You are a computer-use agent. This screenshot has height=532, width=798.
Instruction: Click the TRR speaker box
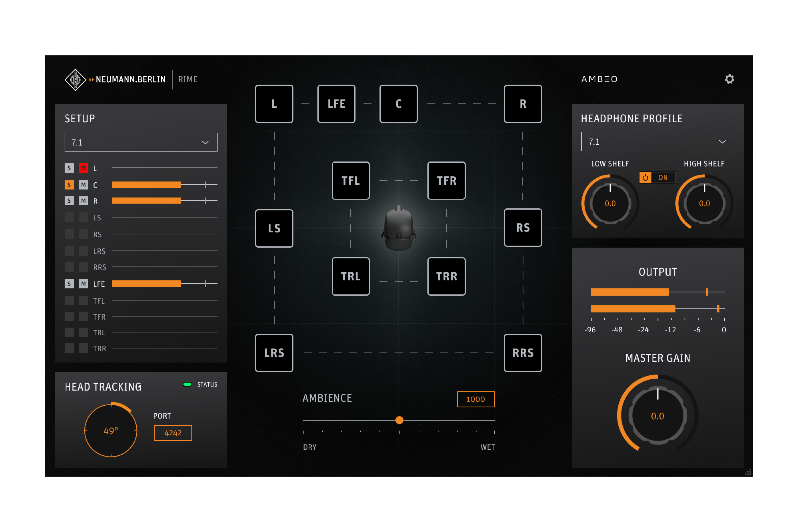446,276
